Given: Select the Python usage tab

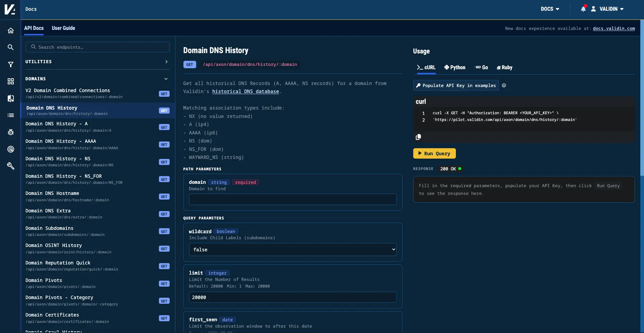Looking at the screenshot, I should click(x=455, y=68).
